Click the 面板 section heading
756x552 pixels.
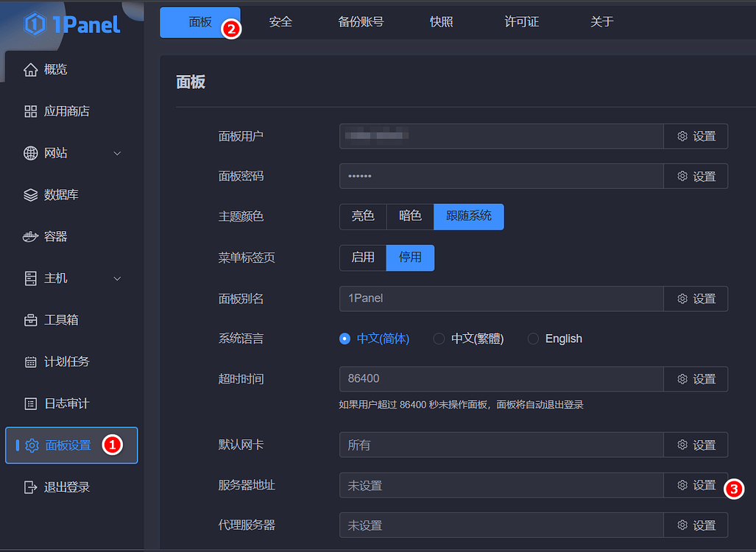(x=191, y=82)
